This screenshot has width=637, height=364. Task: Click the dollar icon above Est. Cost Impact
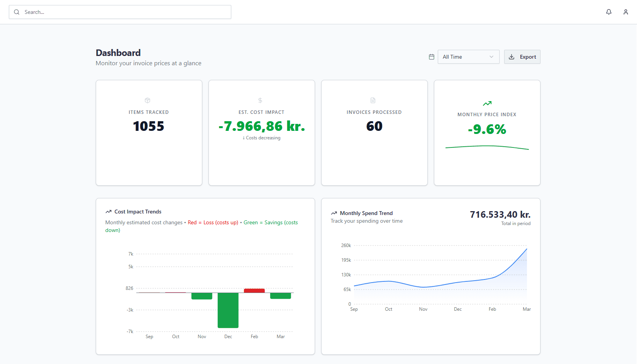pyautogui.click(x=261, y=100)
